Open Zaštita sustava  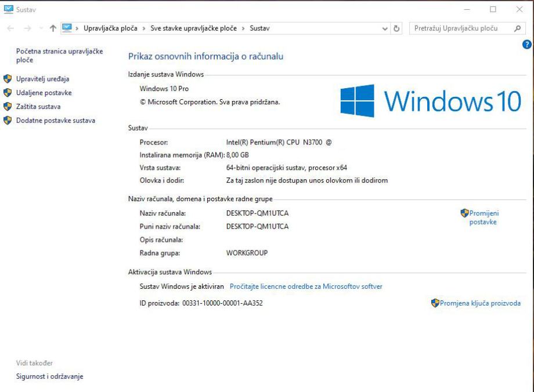click(38, 107)
